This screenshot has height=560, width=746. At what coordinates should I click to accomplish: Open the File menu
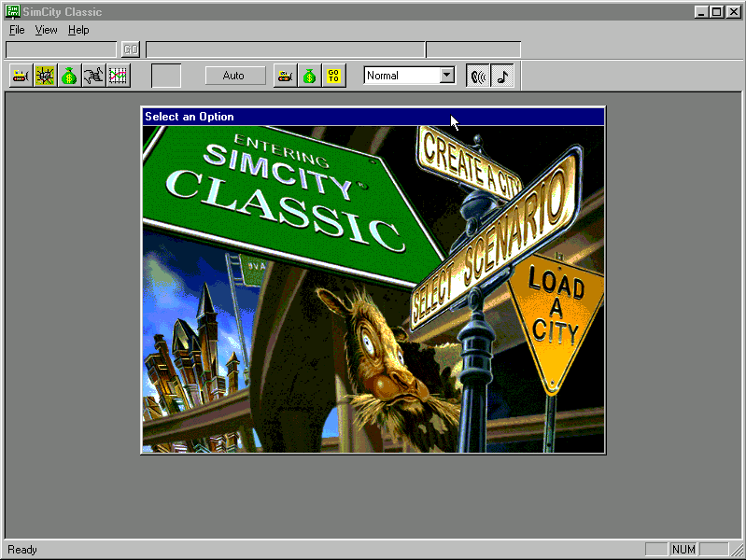tap(17, 30)
